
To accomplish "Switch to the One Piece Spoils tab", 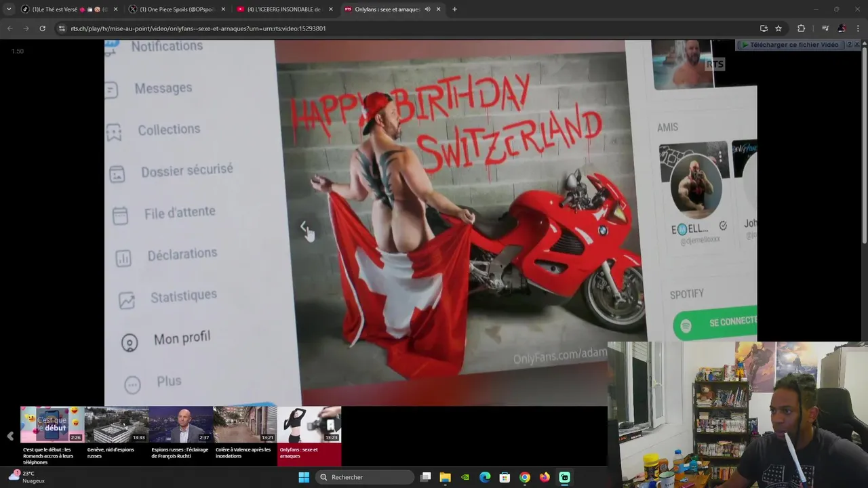I will point(176,9).
